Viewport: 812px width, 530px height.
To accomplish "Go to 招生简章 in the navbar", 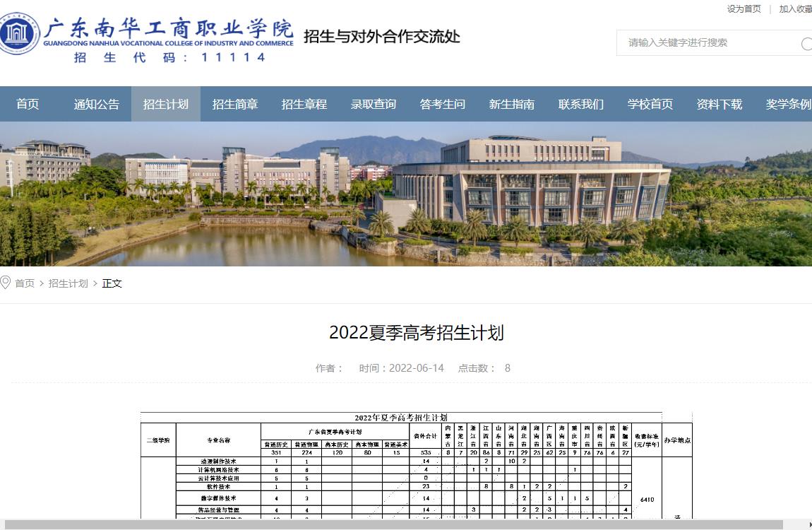I will coord(235,105).
